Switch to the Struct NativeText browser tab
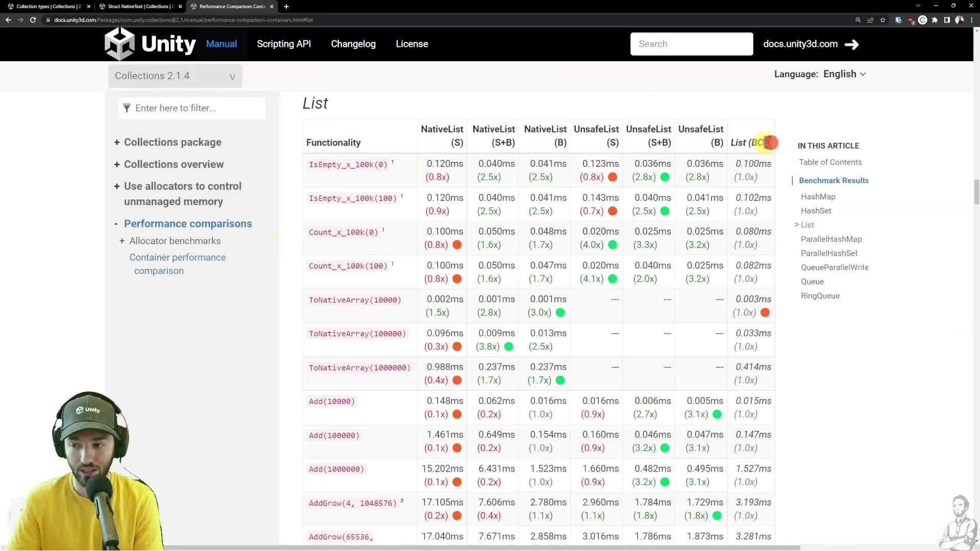The width and height of the screenshot is (980, 551). (x=138, y=7)
